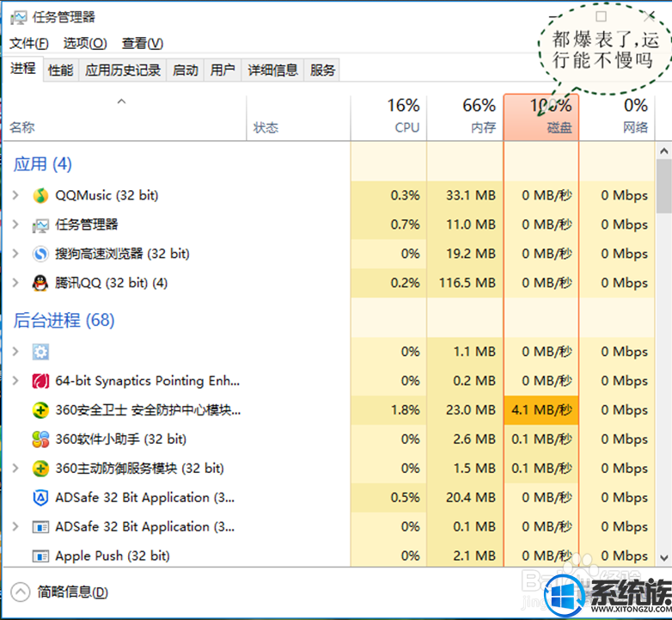This screenshot has height=620, width=672.
Task: Sort by the 名称 column header
Action: (125, 118)
